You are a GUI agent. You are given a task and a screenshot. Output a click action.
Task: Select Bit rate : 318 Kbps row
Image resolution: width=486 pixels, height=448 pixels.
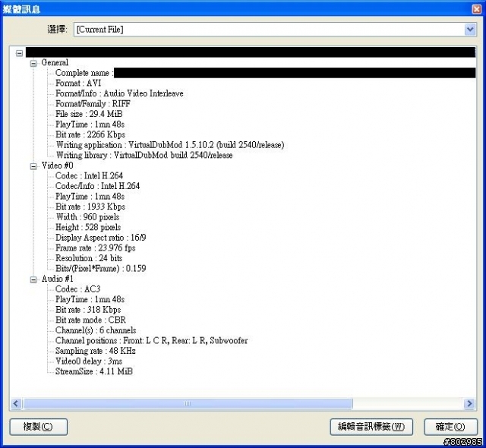click(x=88, y=310)
